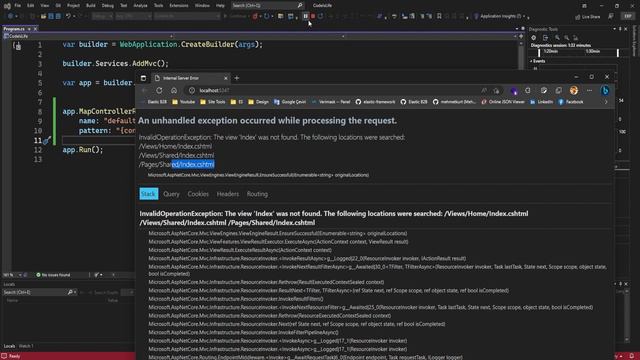This screenshot has width=640, height=360.
Task: Open the Debug menu in Visual Studio
Action: (x=108, y=6)
